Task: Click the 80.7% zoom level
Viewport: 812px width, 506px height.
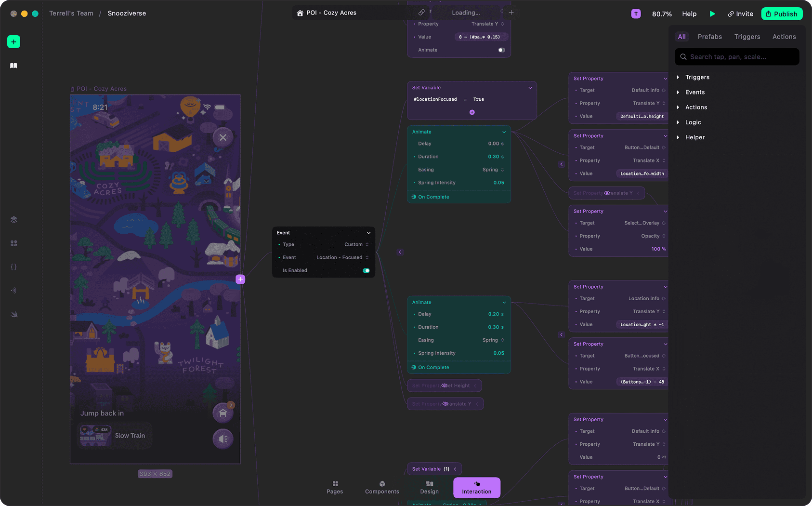Action: click(x=662, y=14)
